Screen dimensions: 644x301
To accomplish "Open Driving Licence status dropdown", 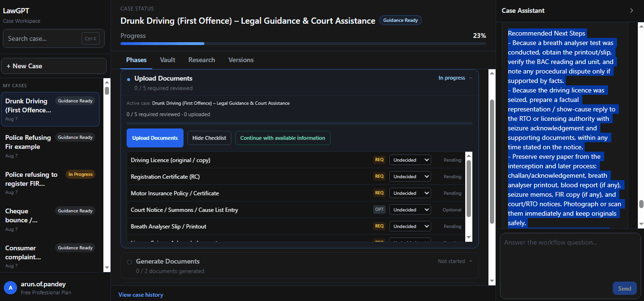I will click(x=410, y=160).
